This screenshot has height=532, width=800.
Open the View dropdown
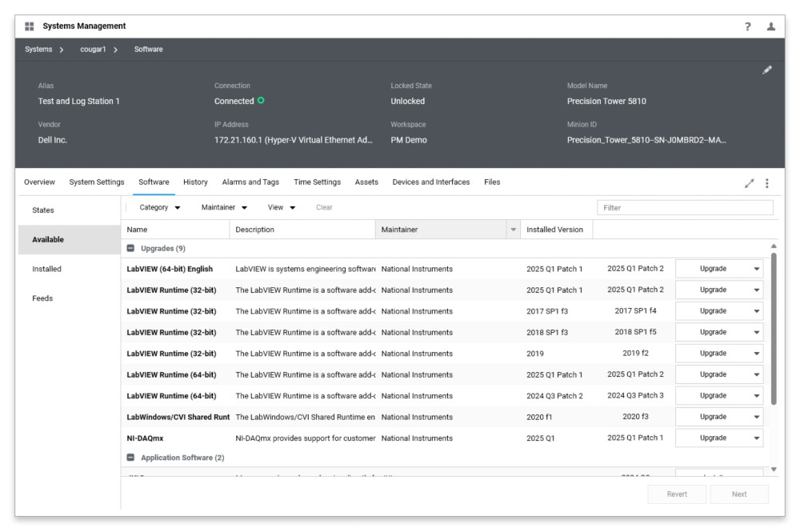pos(281,207)
